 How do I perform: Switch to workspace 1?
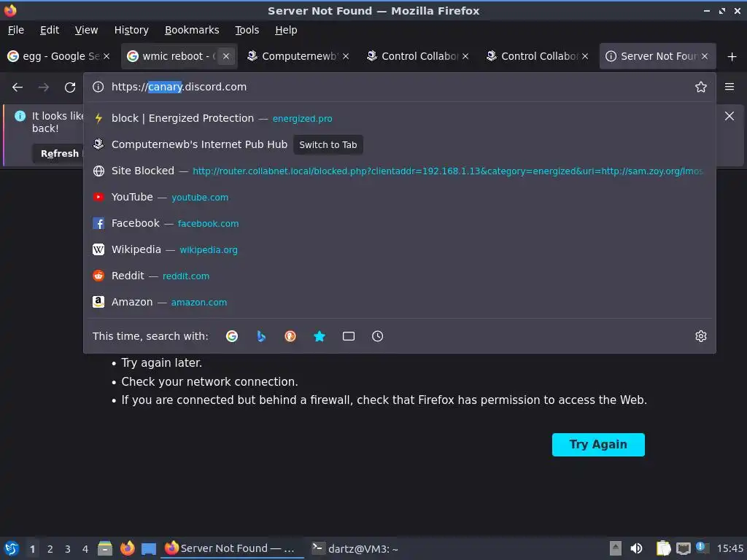coord(32,549)
